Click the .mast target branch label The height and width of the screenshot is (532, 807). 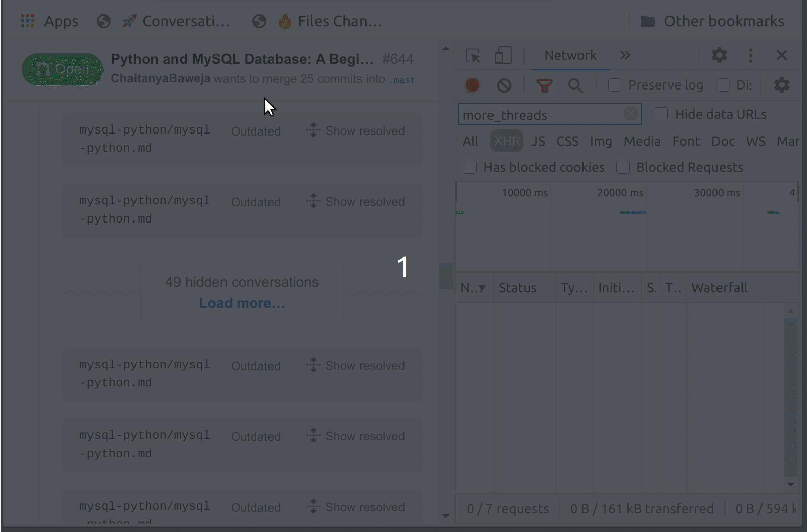pyautogui.click(x=402, y=80)
